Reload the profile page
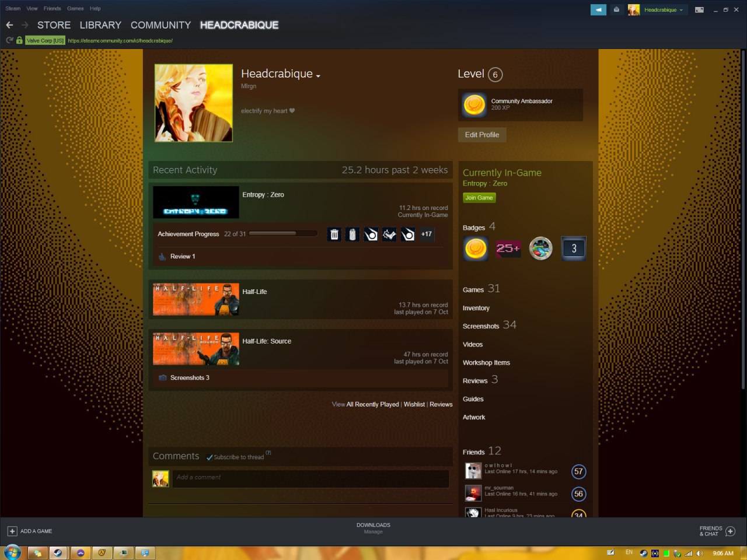747x560 pixels. point(9,40)
